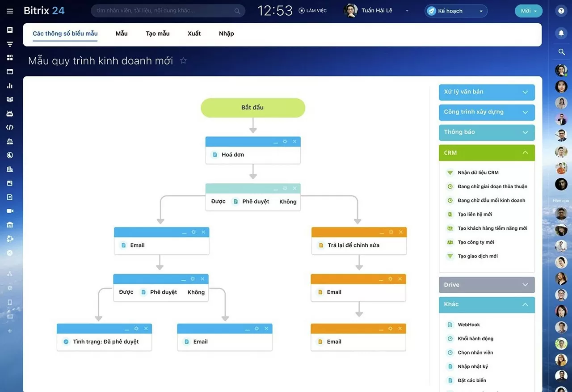
Task: Switch to the Mẫu tab
Action: pyautogui.click(x=121, y=33)
